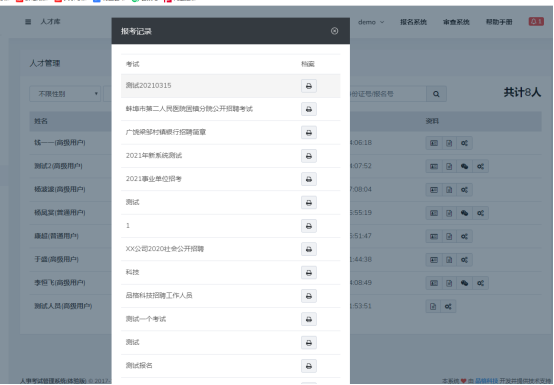Expand the demo account dropdown
Screen dimensions: 554x385
[371, 22]
